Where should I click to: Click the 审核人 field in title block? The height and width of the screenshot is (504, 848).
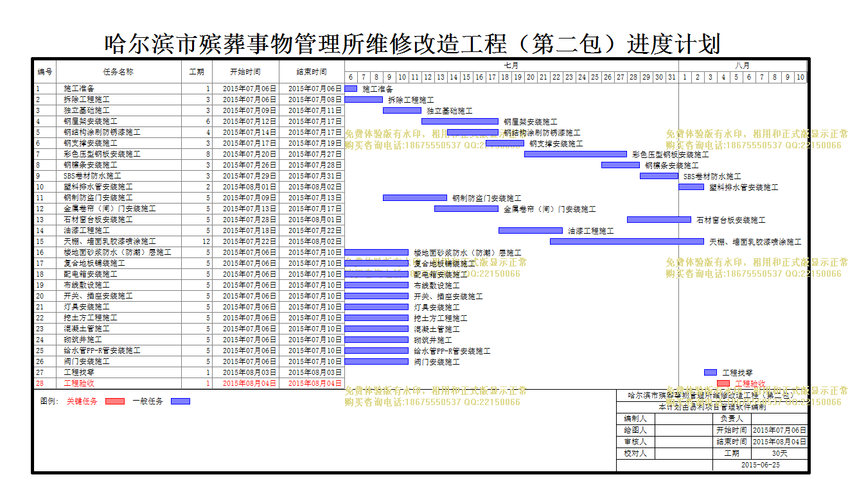point(684,442)
